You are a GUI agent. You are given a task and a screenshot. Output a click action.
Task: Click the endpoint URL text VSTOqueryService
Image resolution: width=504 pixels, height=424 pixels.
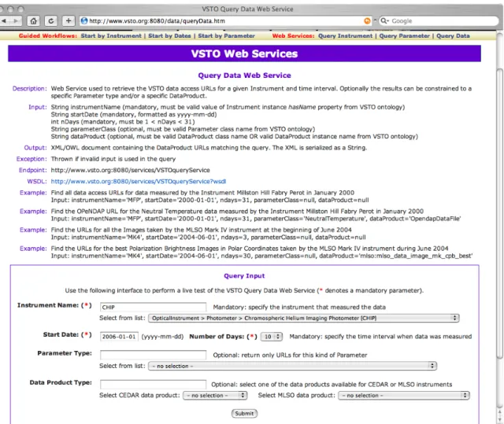coord(130,170)
